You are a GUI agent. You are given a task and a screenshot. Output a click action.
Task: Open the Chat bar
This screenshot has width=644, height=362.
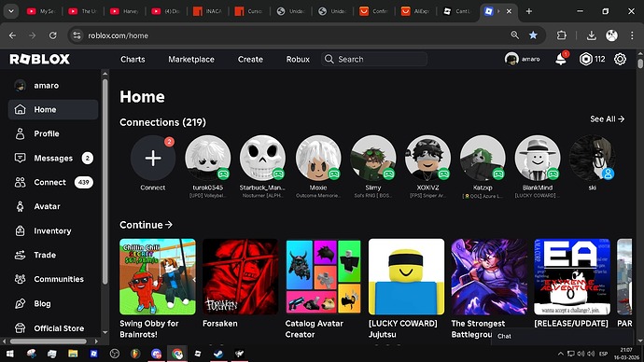point(562,336)
